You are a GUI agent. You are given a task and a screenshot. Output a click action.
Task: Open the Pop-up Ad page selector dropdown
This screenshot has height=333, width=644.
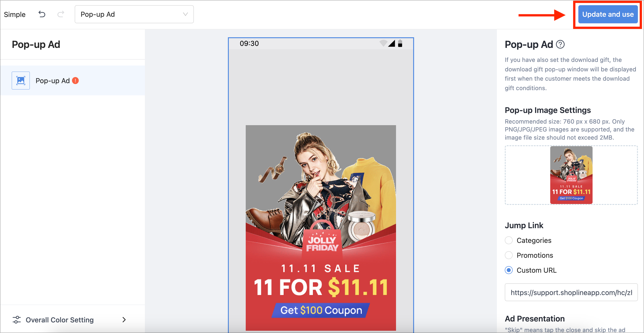coord(134,14)
